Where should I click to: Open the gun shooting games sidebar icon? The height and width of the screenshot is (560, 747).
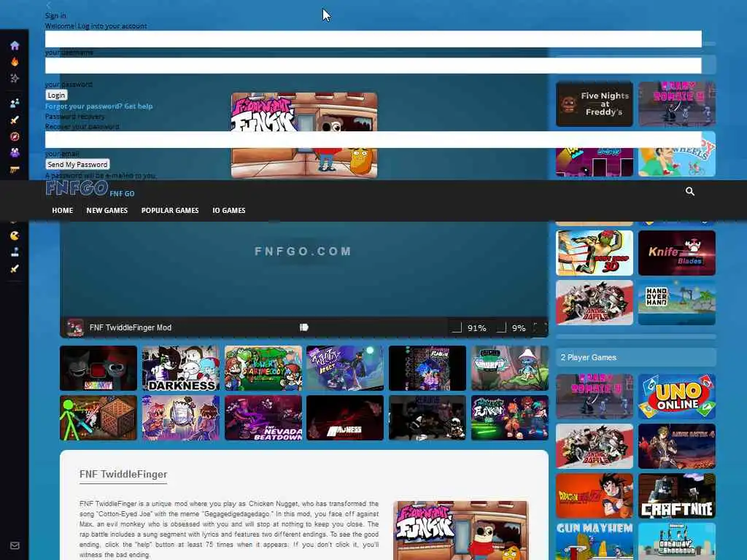[x=15, y=169]
